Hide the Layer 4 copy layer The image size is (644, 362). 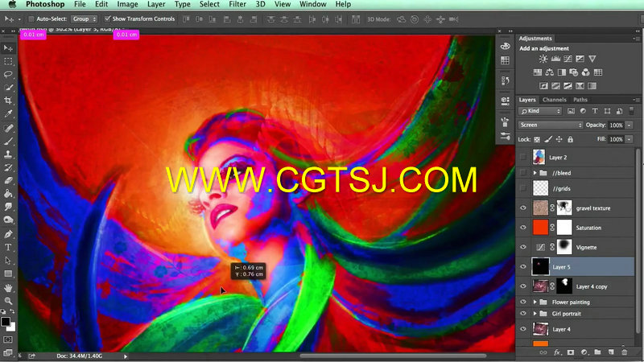click(x=522, y=286)
